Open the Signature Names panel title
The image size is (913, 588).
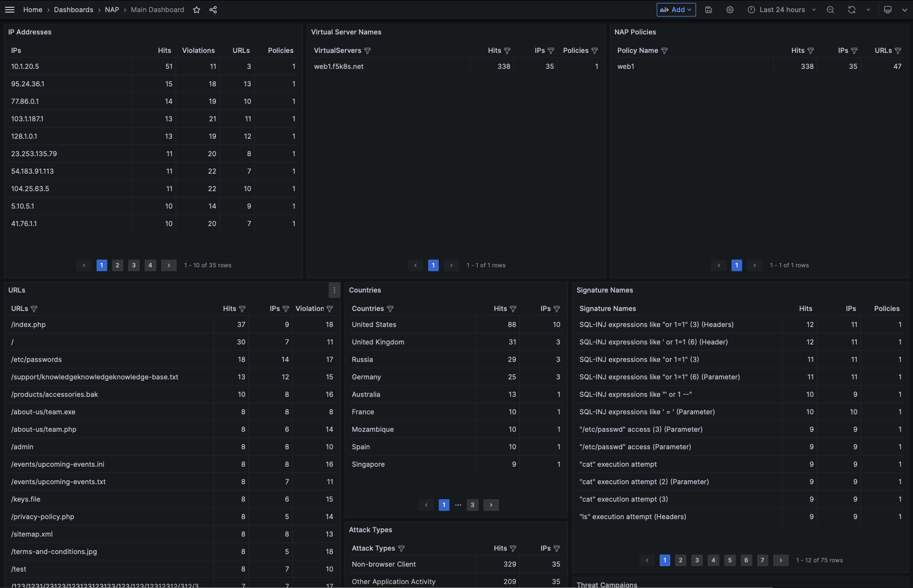pyautogui.click(x=605, y=290)
